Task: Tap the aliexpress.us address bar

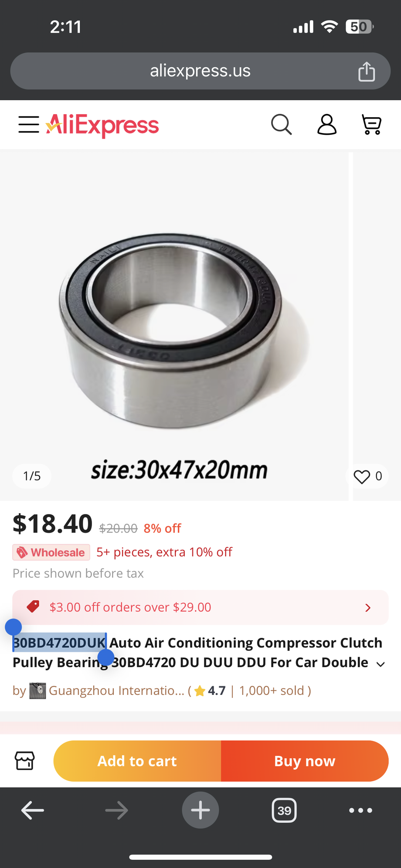Action: click(200, 71)
